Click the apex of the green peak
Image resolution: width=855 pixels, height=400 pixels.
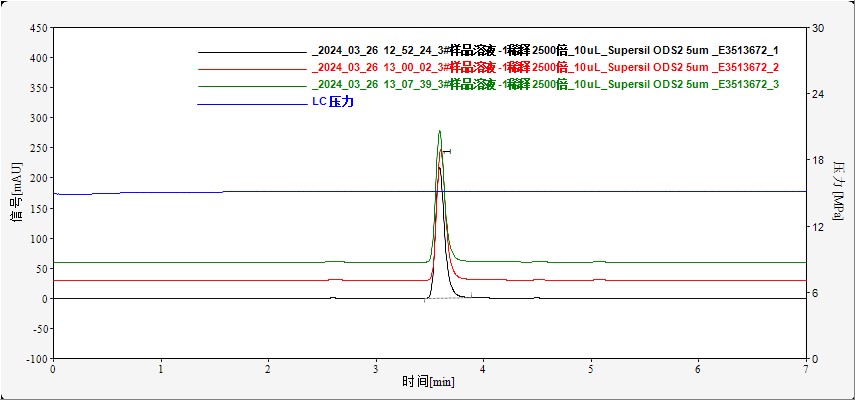(439, 131)
